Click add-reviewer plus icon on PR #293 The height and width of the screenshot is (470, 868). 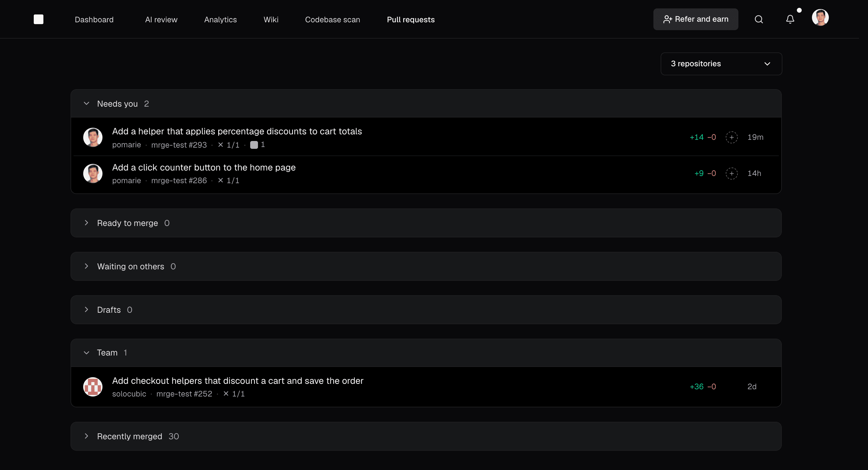point(731,137)
